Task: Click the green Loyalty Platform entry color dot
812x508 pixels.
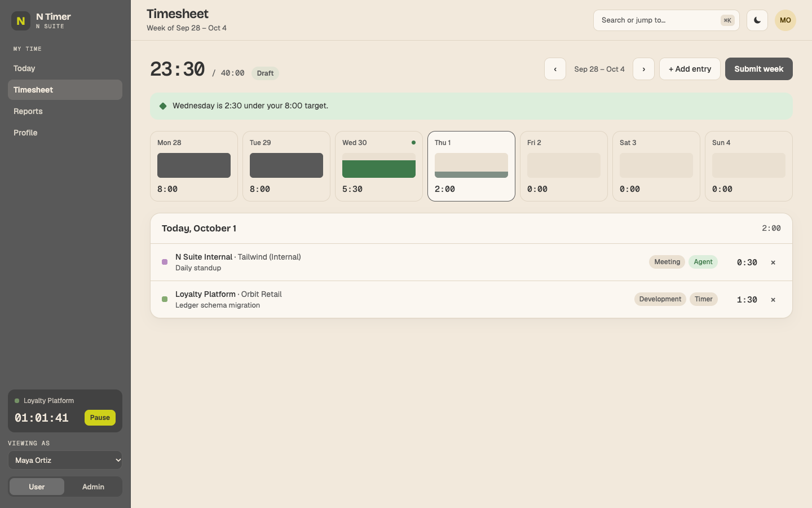Action: pyautogui.click(x=165, y=299)
